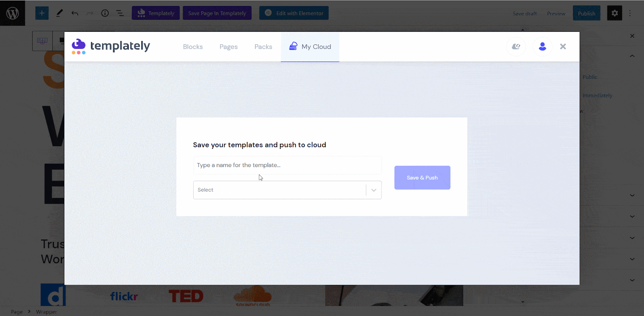Image resolution: width=644 pixels, height=316 pixels.
Task: Click Save Page In Templately button
Action: [x=217, y=13]
